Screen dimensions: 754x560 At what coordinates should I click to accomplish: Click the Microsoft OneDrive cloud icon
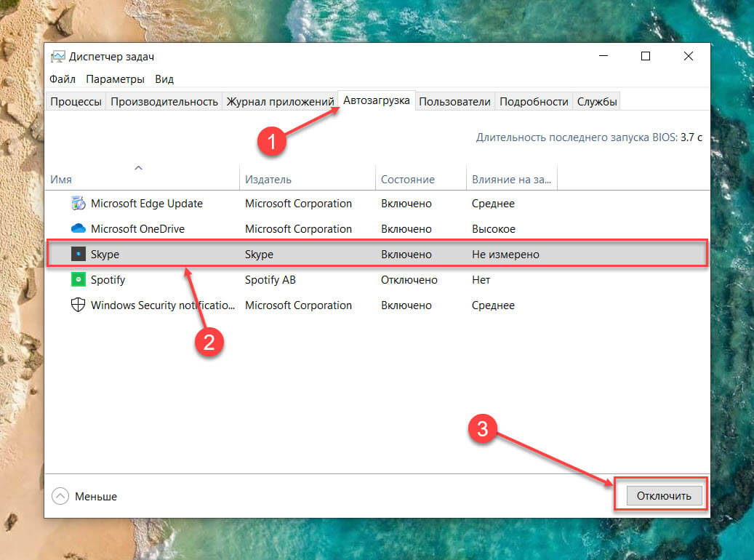78,228
